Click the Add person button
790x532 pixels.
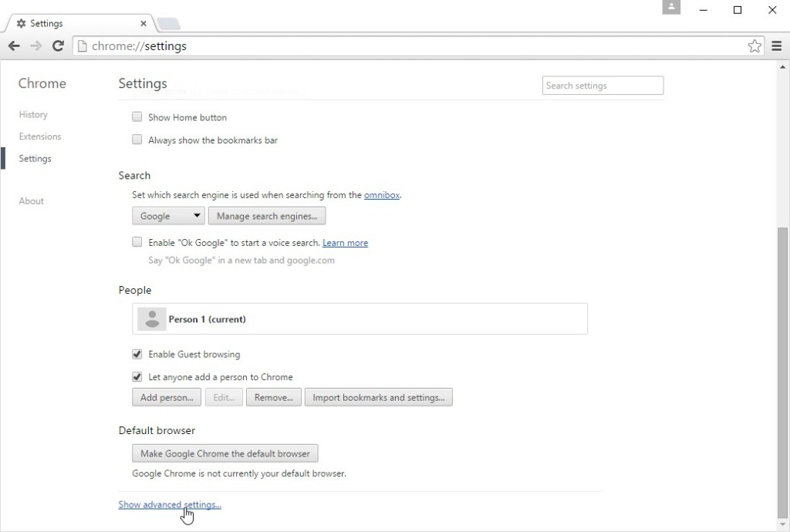(167, 397)
